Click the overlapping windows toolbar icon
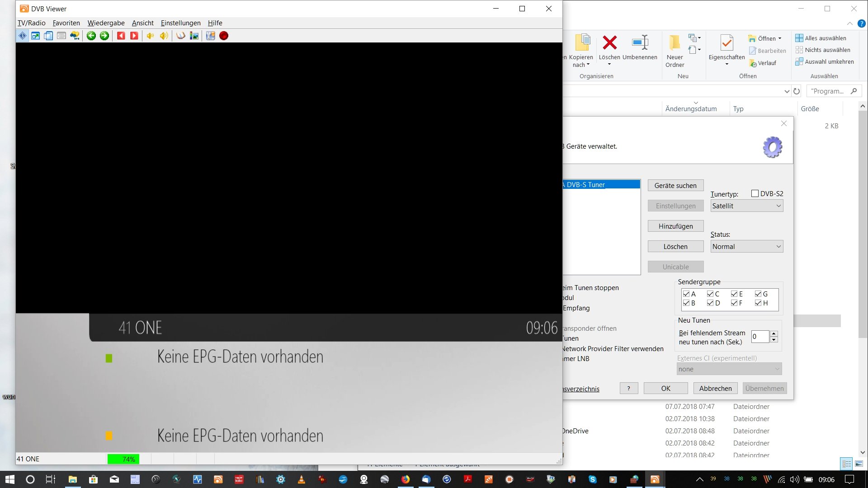 (48, 36)
